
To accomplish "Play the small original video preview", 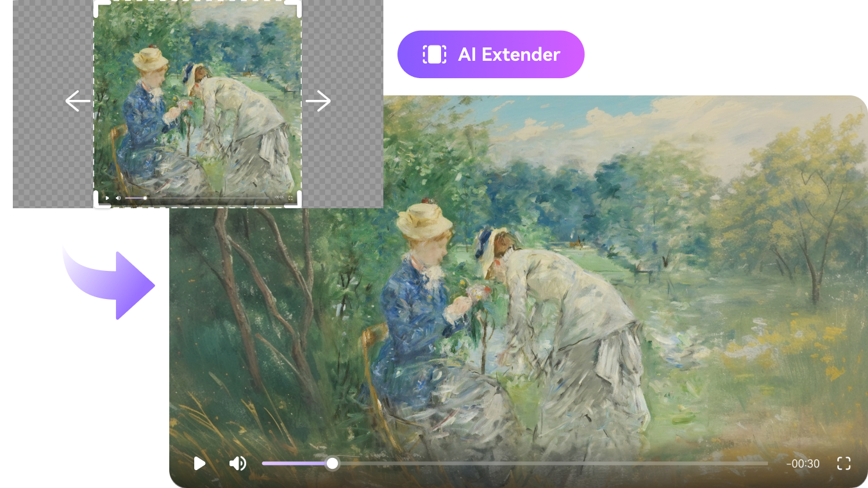I will pyautogui.click(x=107, y=198).
